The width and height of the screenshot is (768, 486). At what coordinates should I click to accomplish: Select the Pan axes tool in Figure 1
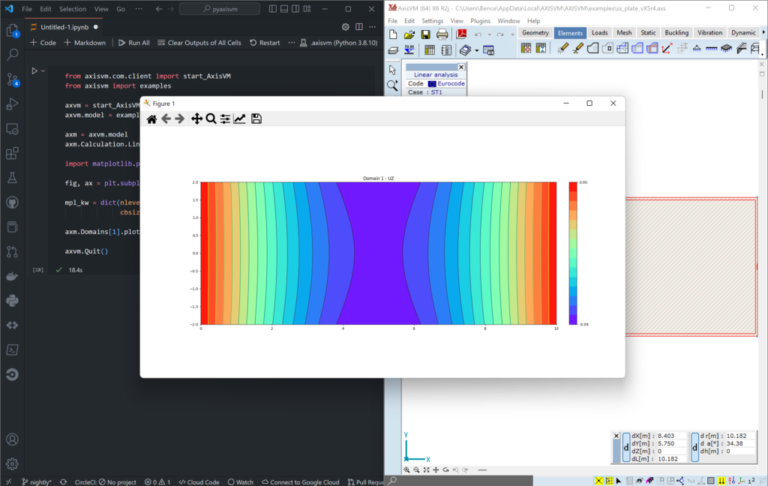click(x=196, y=119)
